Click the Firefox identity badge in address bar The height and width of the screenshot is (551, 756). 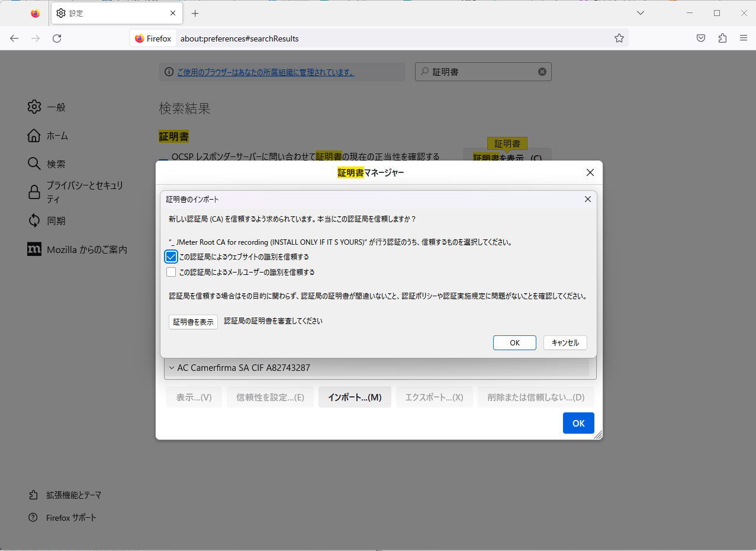pyautogui.click(x=153, y=39)
